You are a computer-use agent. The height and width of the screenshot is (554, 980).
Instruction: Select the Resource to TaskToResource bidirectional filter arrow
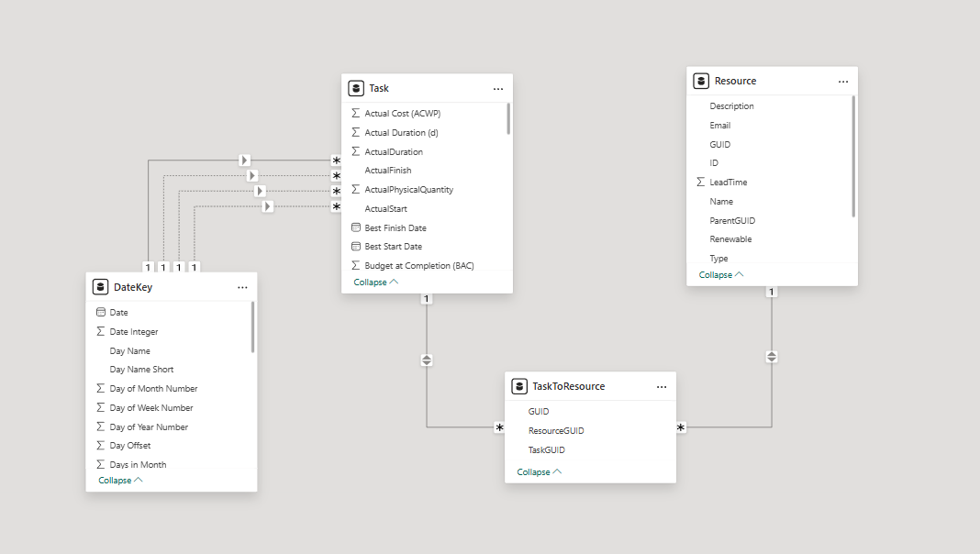click(772, 356)
